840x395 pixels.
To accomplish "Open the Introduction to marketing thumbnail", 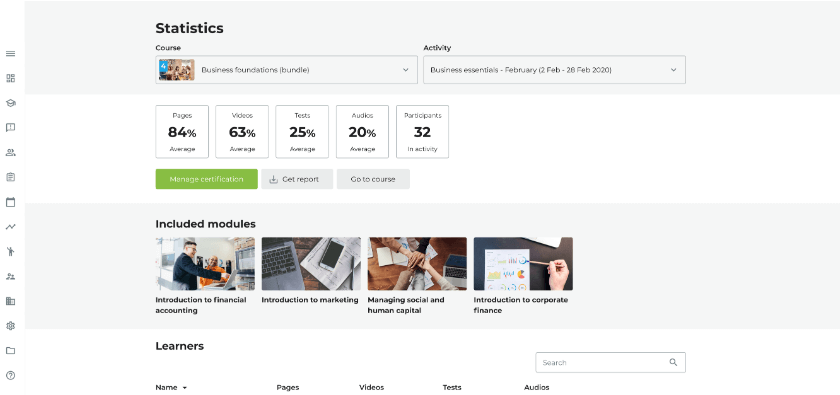I will coord(311,264).
